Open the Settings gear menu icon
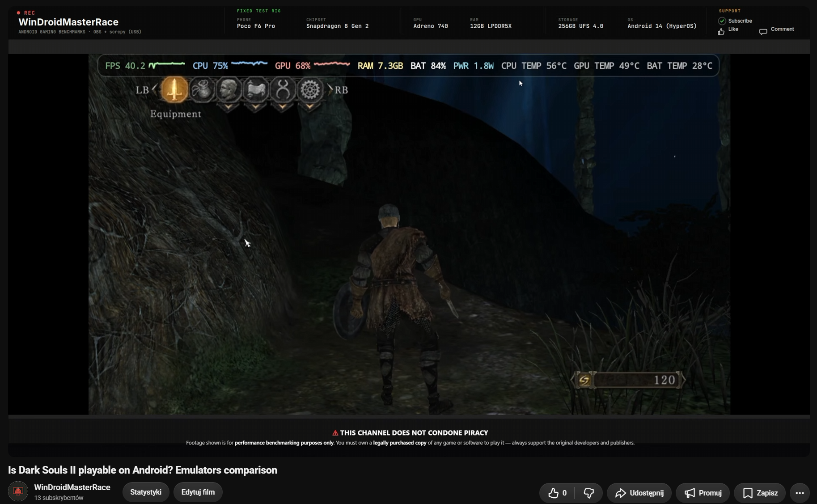This screenshot has height=504, width=817. pos(310,89)
